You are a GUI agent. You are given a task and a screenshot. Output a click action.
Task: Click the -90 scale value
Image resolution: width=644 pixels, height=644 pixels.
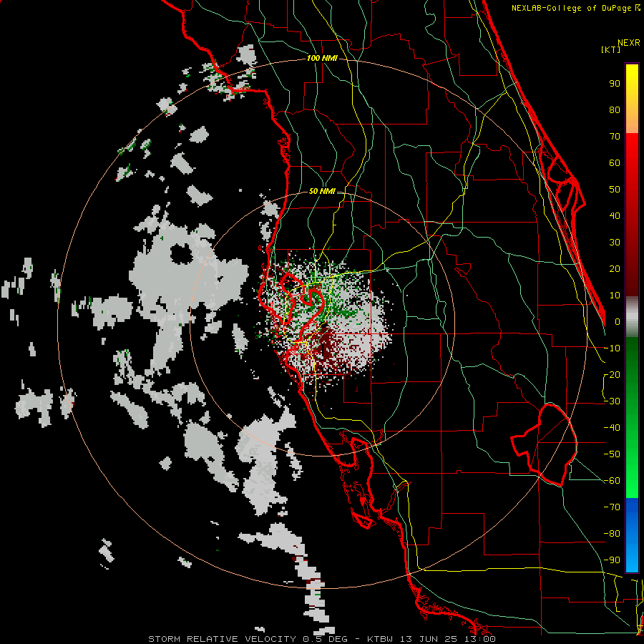pyautogui.click(x=612, y=560)
